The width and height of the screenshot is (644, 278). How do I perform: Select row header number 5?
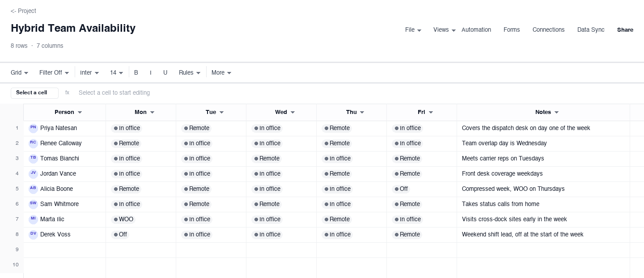(17, 189)
